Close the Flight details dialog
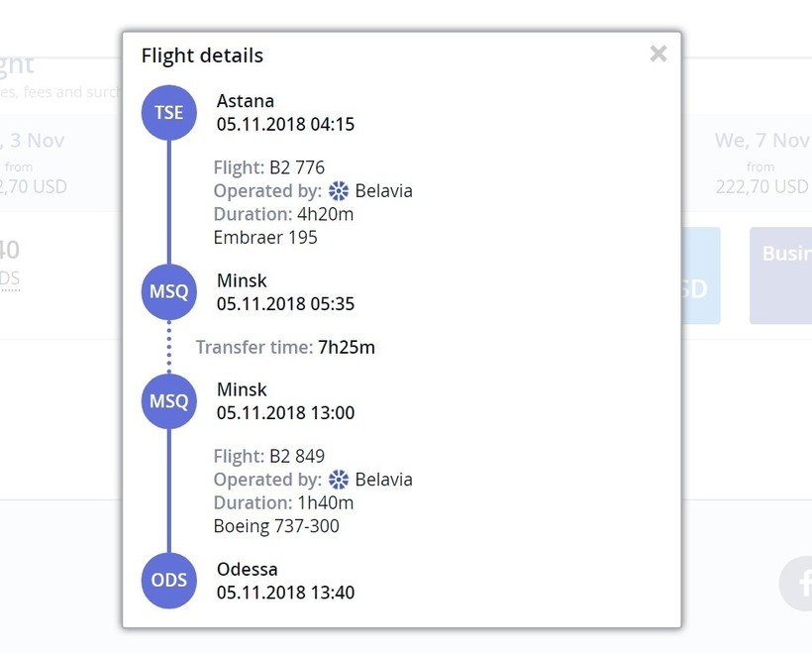812x653 pixels. 659,54
